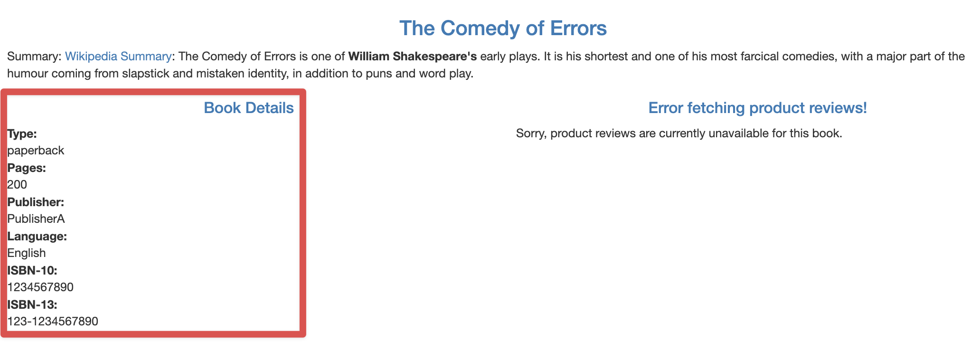Click the ISBN-10: label
980x342 pixels.
click(32, 271)
